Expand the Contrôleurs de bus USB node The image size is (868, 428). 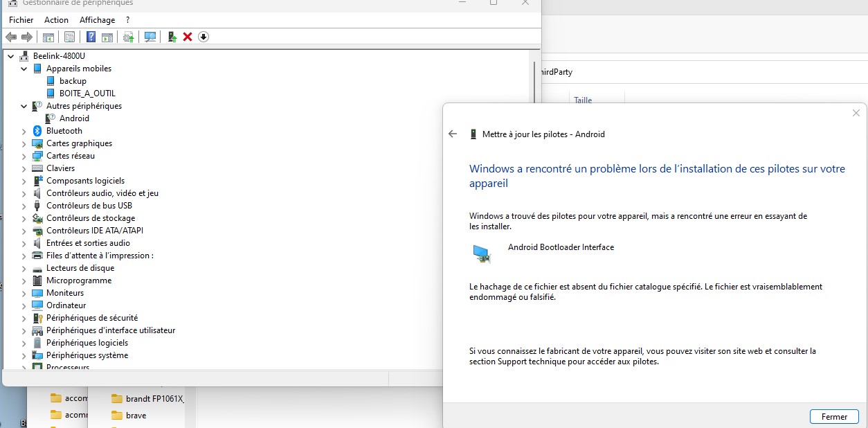click(x=24, y=206)
